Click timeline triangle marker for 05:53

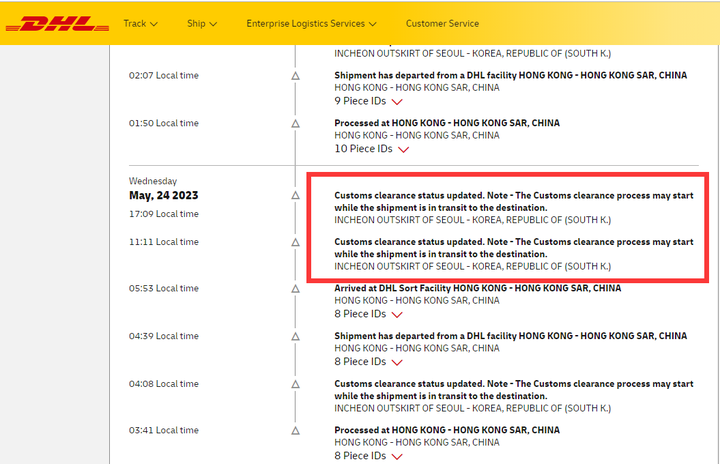295,289
